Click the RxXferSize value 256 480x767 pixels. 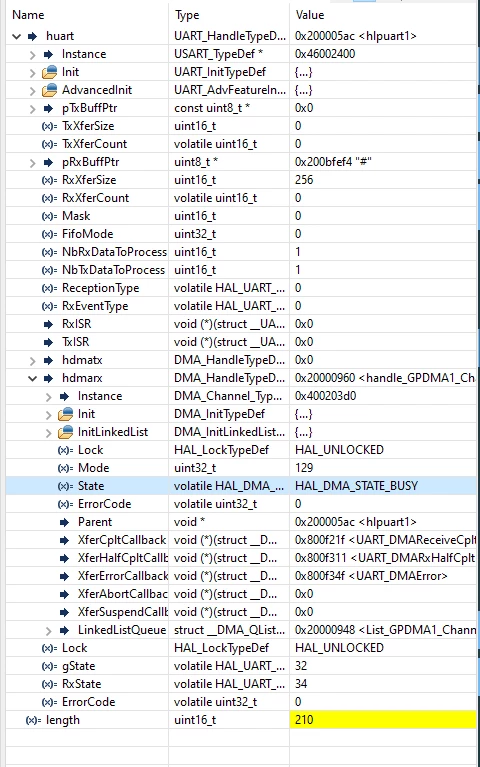coord(304,180)
